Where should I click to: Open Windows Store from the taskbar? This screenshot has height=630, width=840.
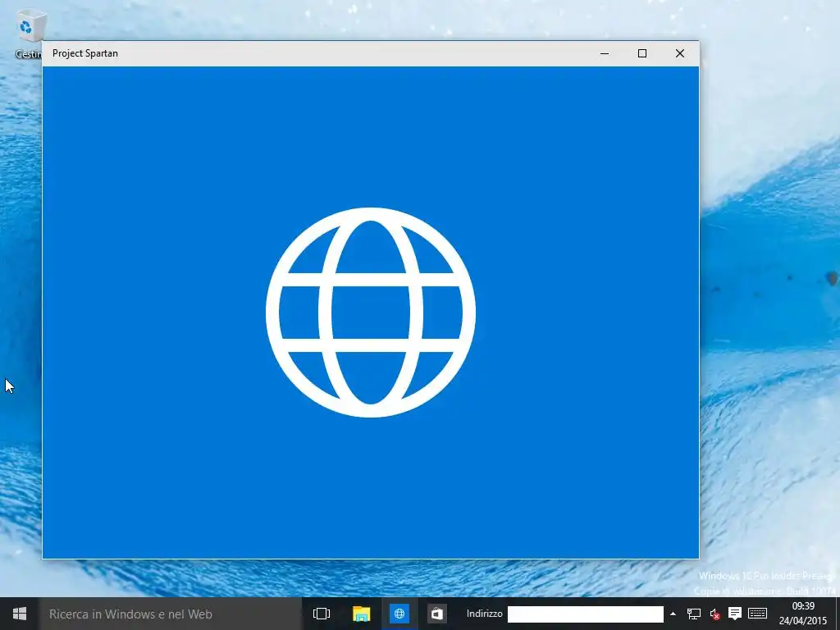pos(437,614)
